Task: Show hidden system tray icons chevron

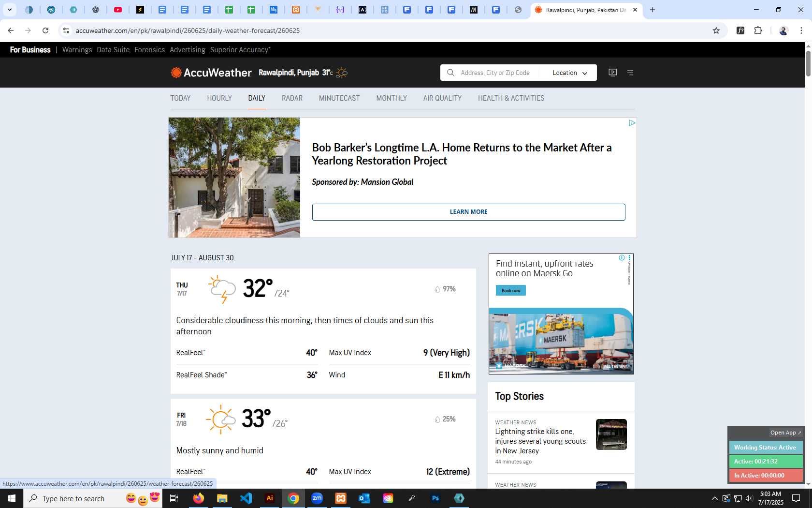Action: pos(715,498)
